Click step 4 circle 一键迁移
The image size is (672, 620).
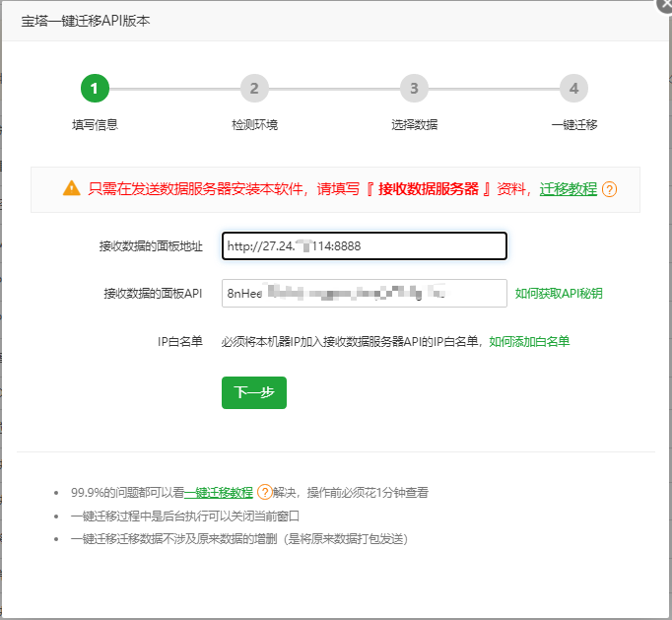pyautogui.click(x=573, y=89)
